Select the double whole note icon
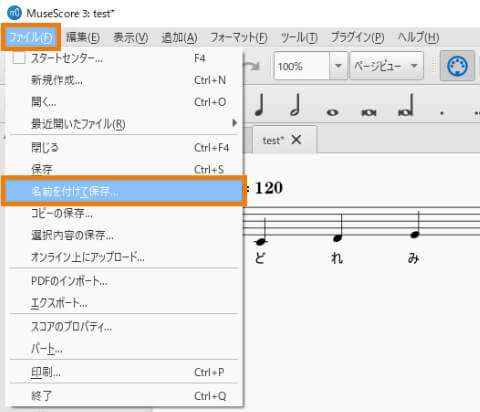This screenshot has width=480, height=412. click(369, 113)
